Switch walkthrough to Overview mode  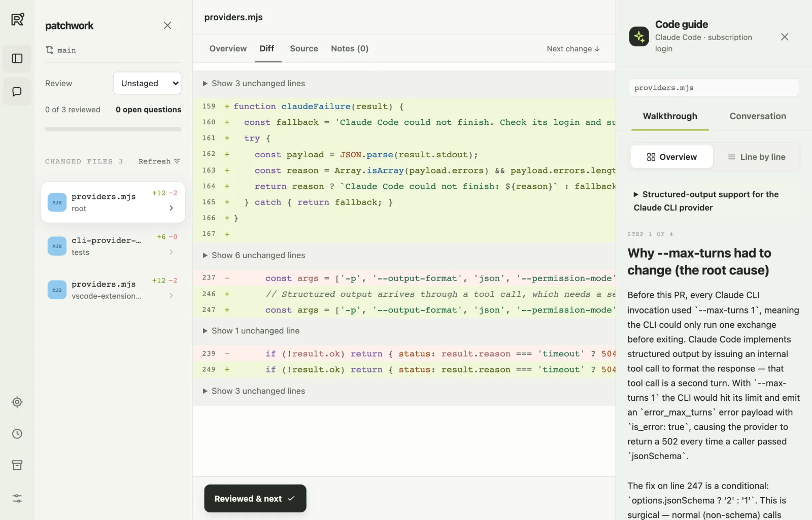click(671, 157)
